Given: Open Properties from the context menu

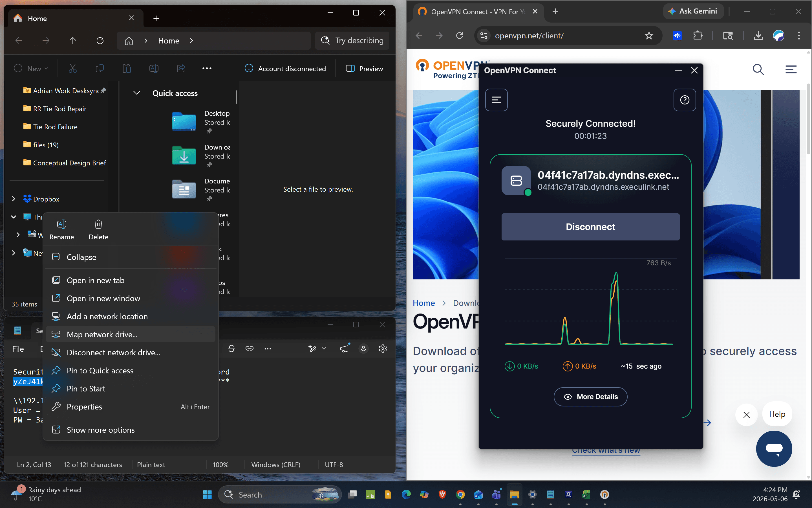Looking at the screenshot, I should 131,406.
